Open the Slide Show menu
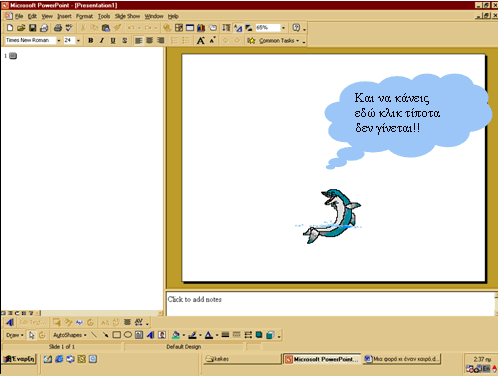This screenshot has width=498, height=376. coord(127,16)
